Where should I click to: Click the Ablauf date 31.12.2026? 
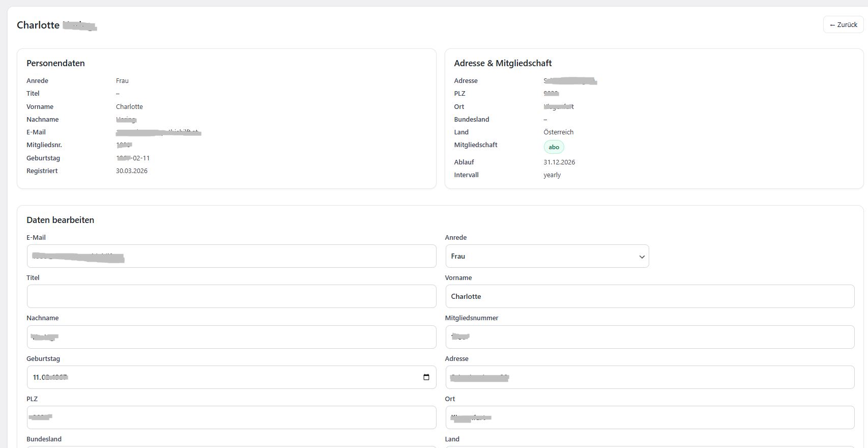tap(559, 162)
